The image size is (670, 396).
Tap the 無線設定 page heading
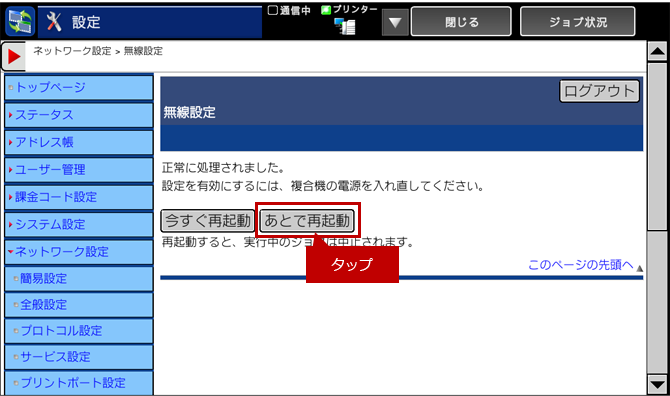pos(189,113)
